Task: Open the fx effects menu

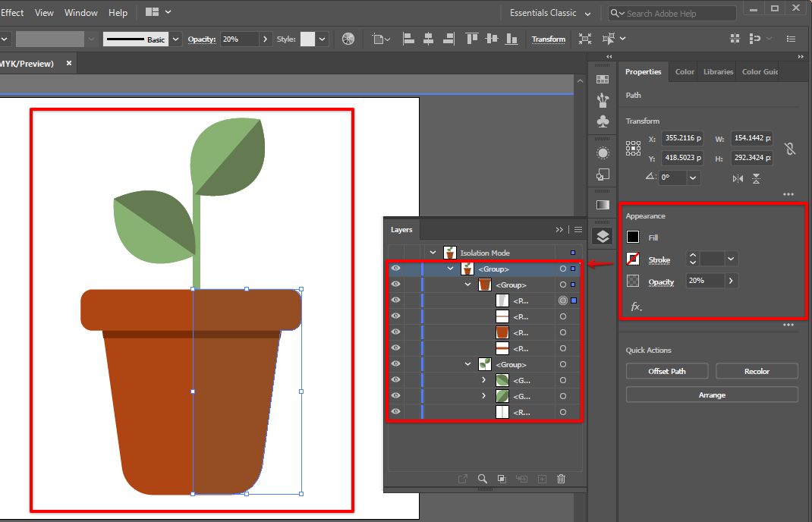Action: tap(635, 307)
